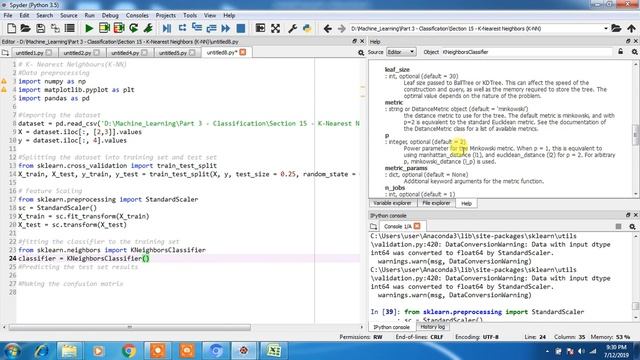The height and width of the screenshot is (360, 640).
Task: Stop debugging blue square icon
Action: tap(241, 28)
